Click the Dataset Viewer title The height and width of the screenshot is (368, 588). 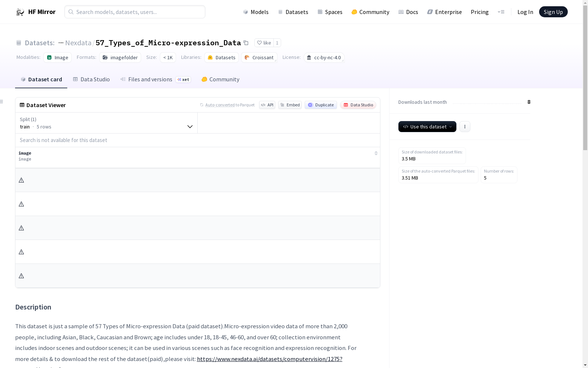tap(46, 105)
